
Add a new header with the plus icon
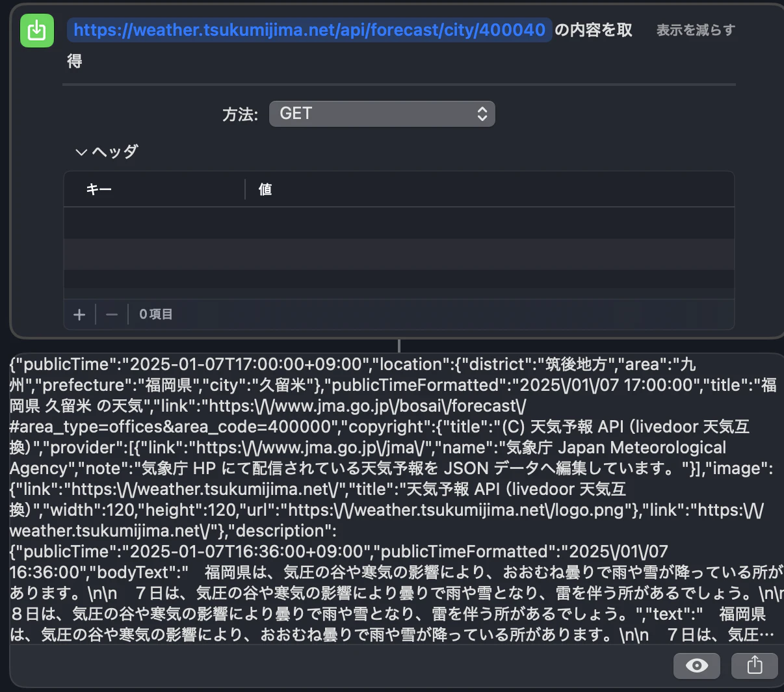tap(79, 314)
